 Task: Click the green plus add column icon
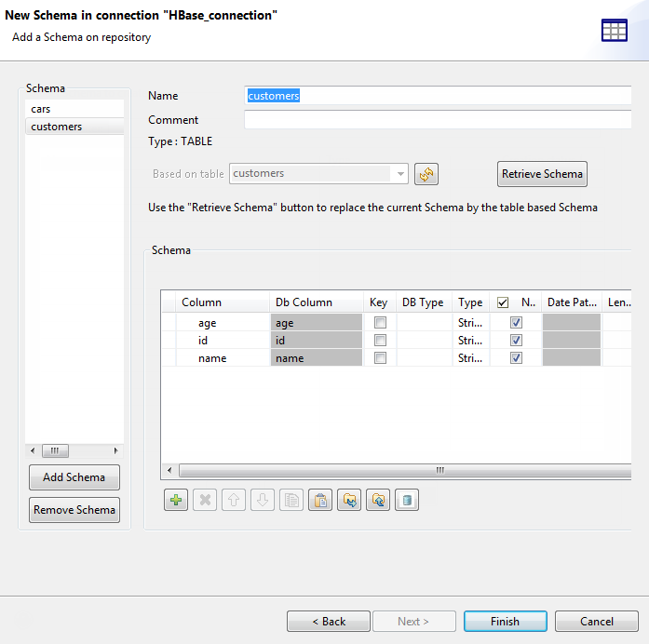(x=176, y=501)
